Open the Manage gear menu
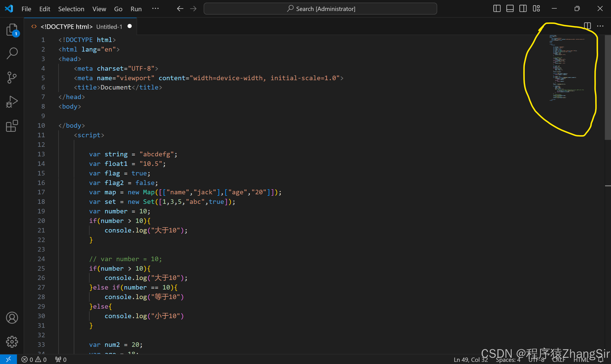Image resolution: width=611 pixels, height=364 pixels. (12, 342)
